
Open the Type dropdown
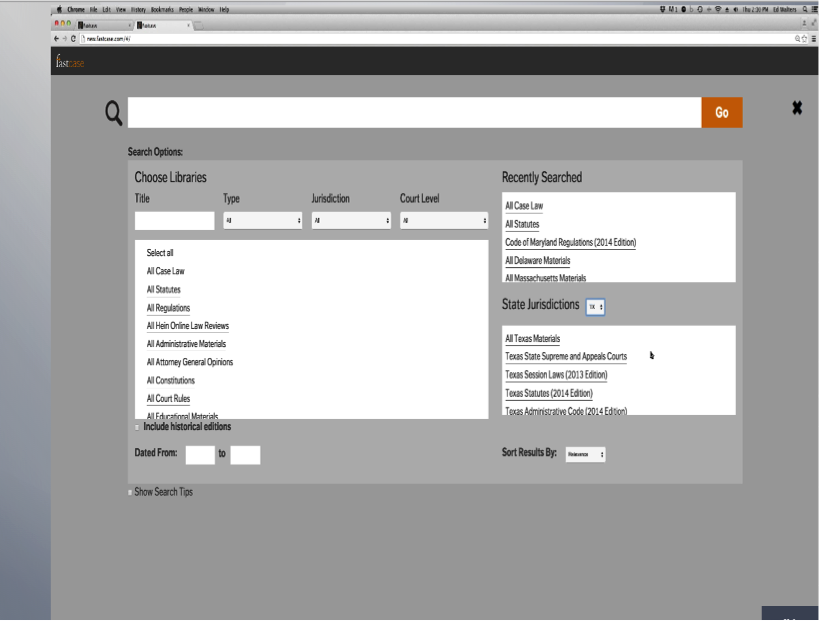[x=263, y=220]
